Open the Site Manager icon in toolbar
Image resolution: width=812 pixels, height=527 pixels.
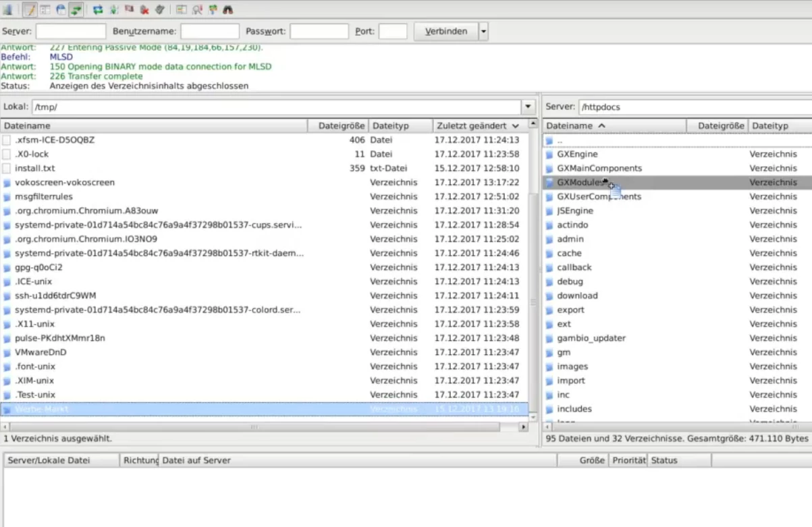[7, 9]
